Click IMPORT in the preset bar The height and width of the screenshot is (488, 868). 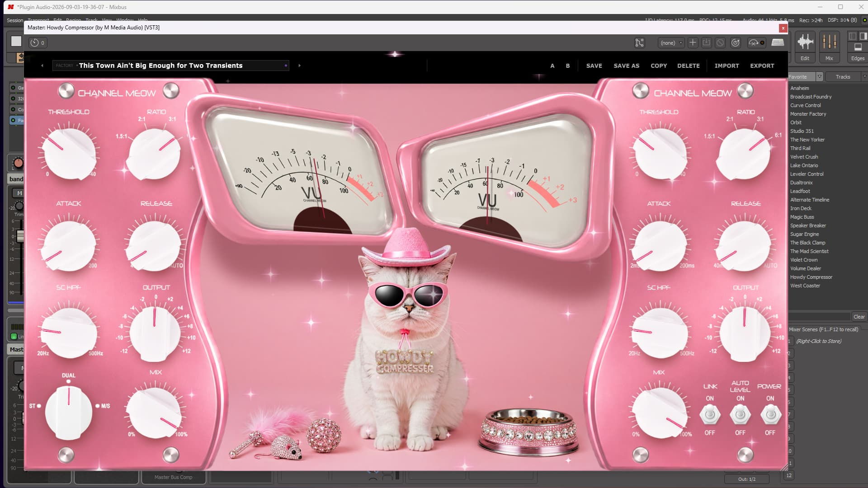[727, 66]
